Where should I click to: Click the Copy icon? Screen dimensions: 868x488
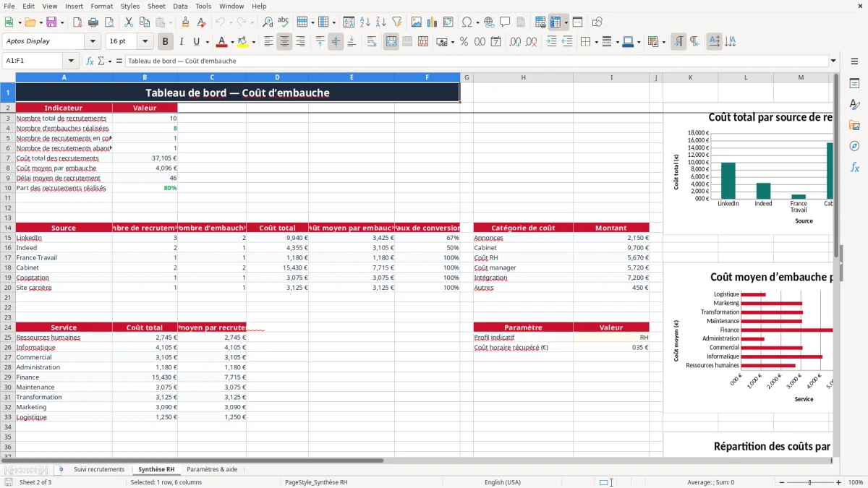144,22
